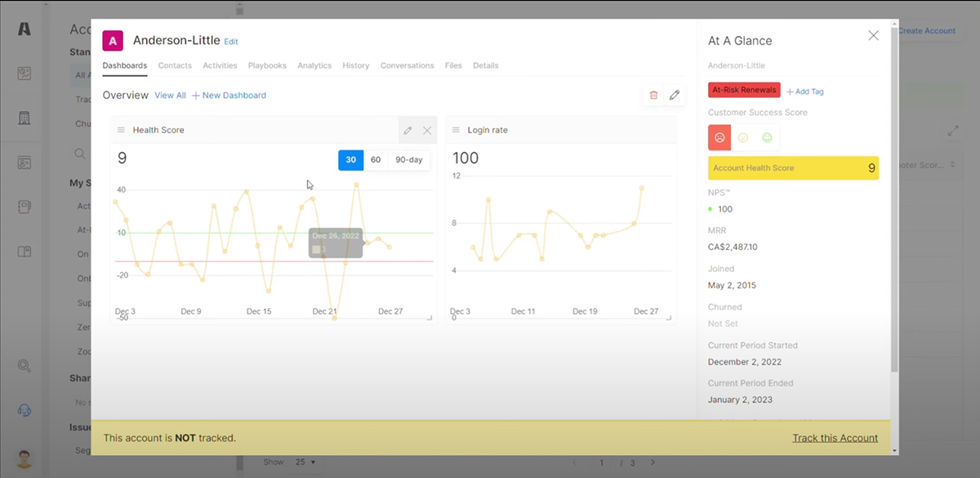Select the sad face Customer Success Score
The width and height of the screenshot is (980, 478).
(719, 137)
